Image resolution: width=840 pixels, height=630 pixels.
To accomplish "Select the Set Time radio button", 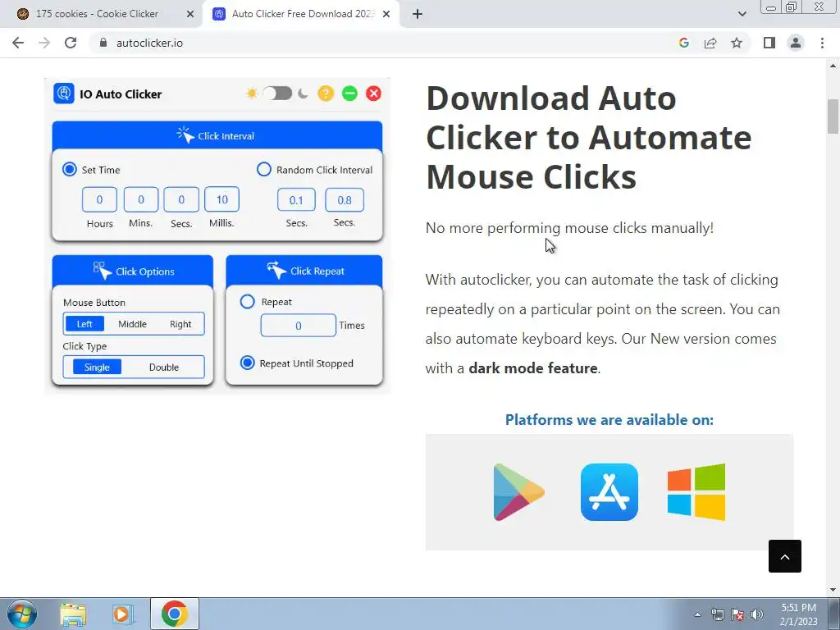I will click(x=70, y=169).
